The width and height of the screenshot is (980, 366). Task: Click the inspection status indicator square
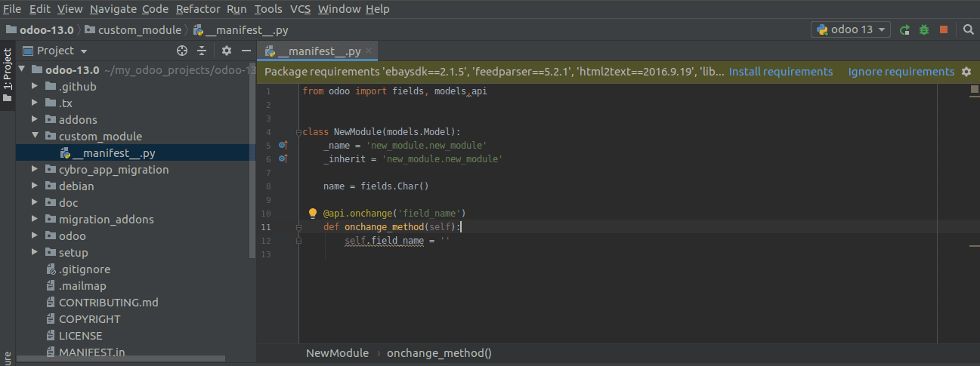coord(974,91)
